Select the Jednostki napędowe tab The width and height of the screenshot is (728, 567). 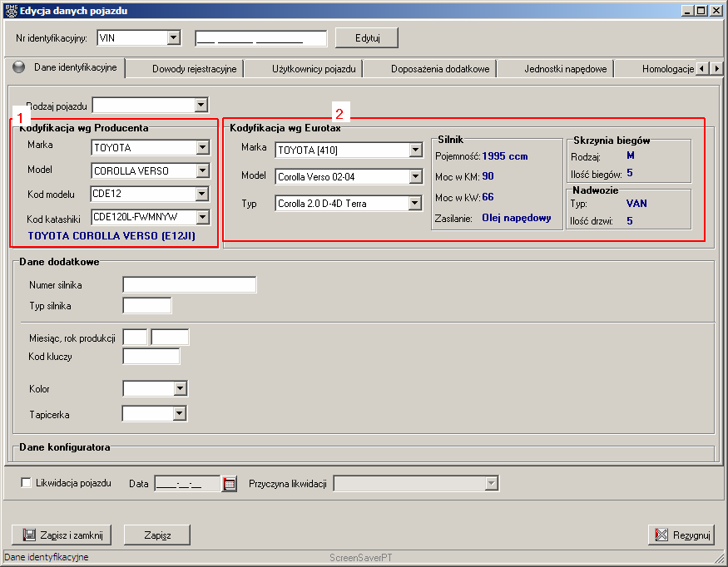click(x=566, y=69)
